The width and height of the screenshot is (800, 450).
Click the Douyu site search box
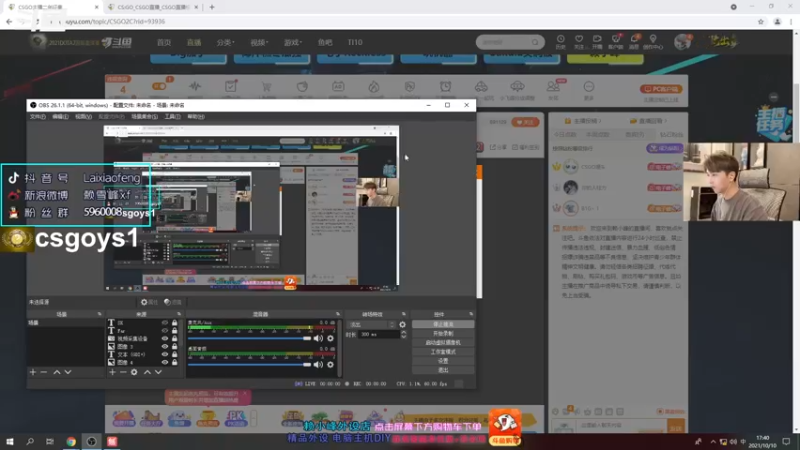pos(510,42)
